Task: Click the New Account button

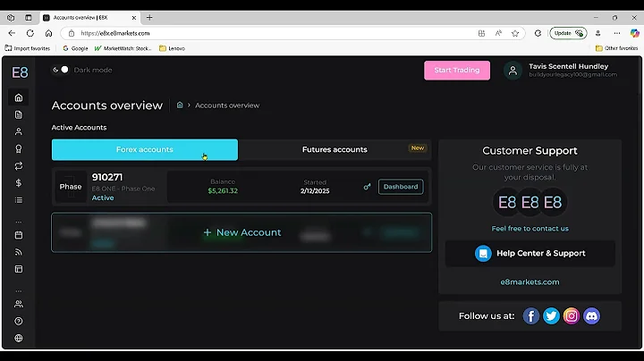Action: pyautogui.click(x=241, y=232)
